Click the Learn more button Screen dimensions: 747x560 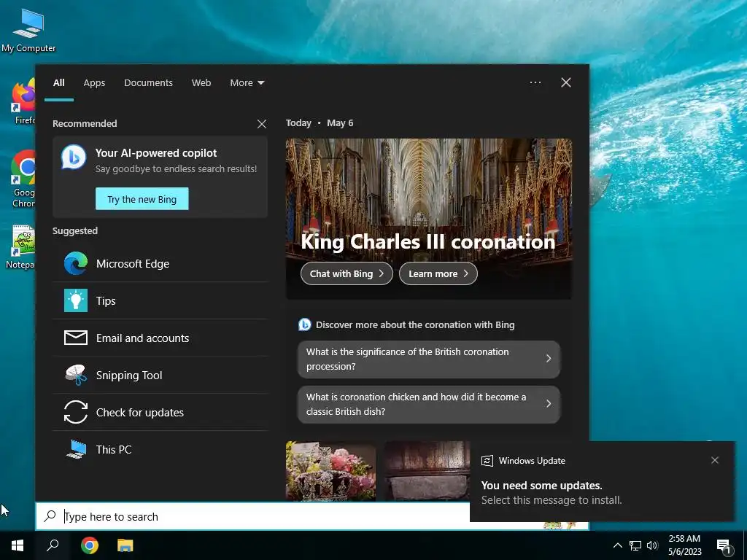[x=438, y=274]
